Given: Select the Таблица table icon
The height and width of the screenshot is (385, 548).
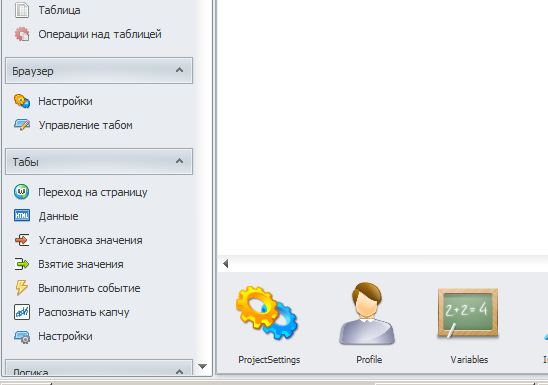Looking at the screenshot, I should click(x=22, y=10).
